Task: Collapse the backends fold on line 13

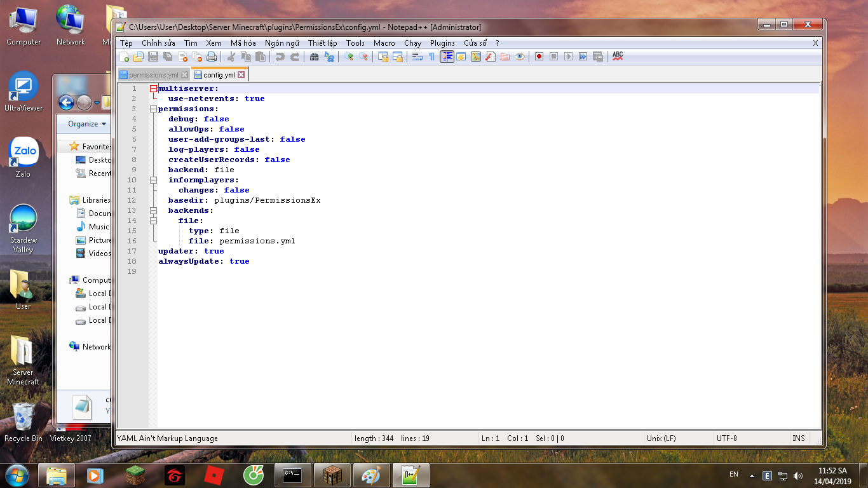Action: pos(153,210)
